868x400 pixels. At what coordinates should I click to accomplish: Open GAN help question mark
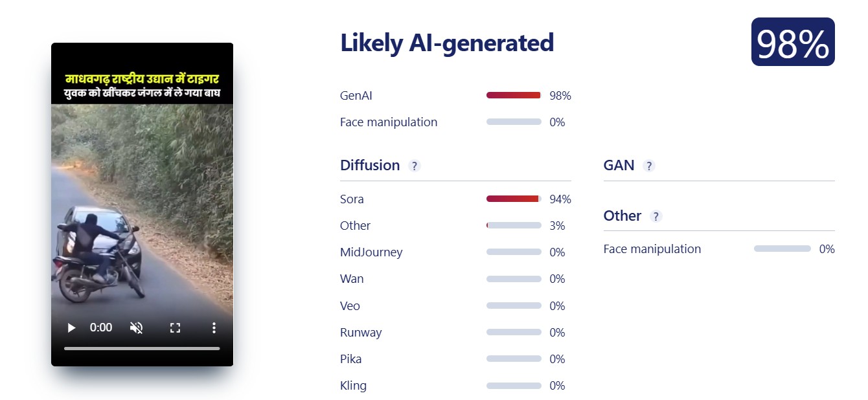(649, 166)
